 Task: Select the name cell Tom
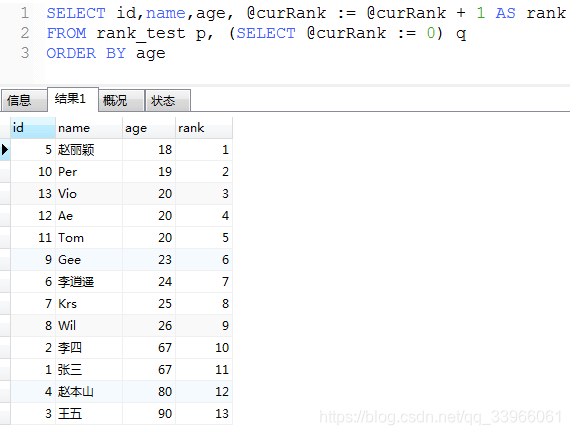89,238
